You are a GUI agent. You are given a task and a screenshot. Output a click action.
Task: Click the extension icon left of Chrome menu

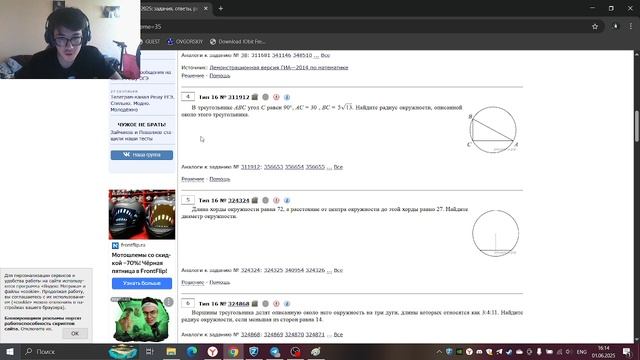pos(615,26)
